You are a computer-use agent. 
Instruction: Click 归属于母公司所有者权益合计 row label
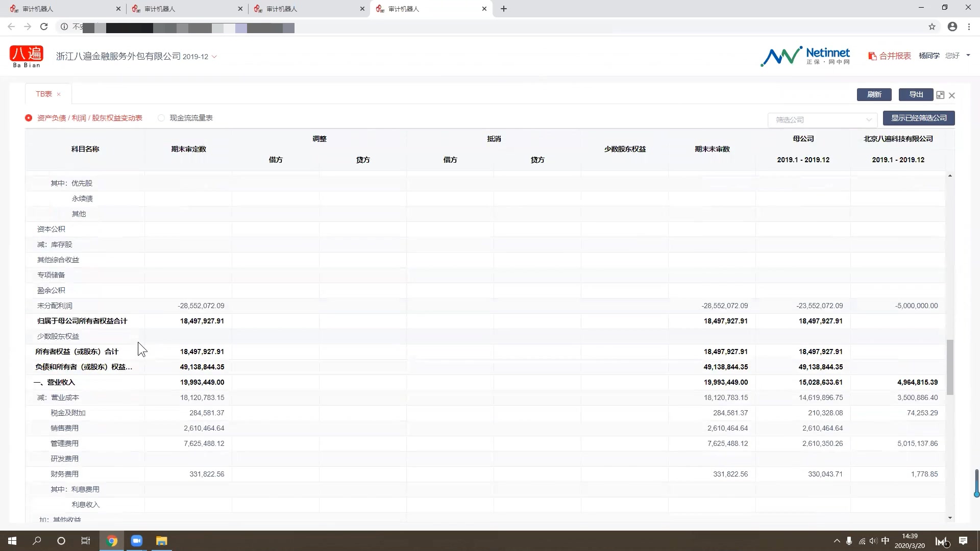82,321
